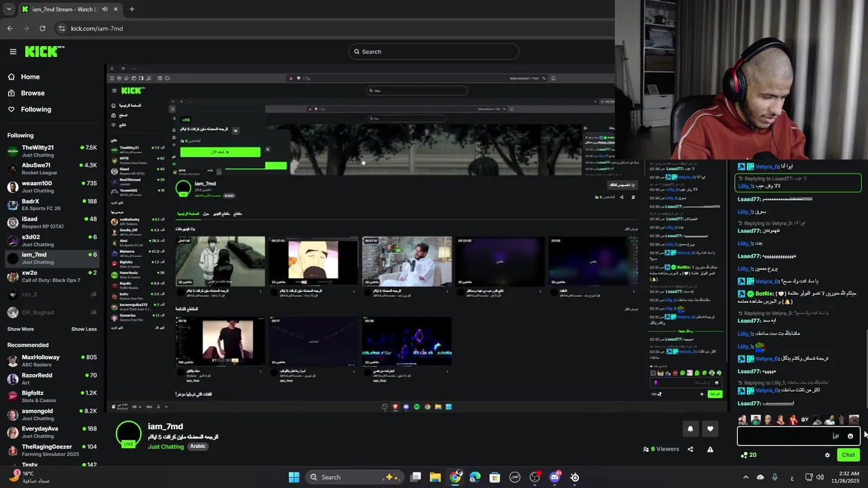Open Windows Start menu
868x488 pixels.
(x=294, y=477)
